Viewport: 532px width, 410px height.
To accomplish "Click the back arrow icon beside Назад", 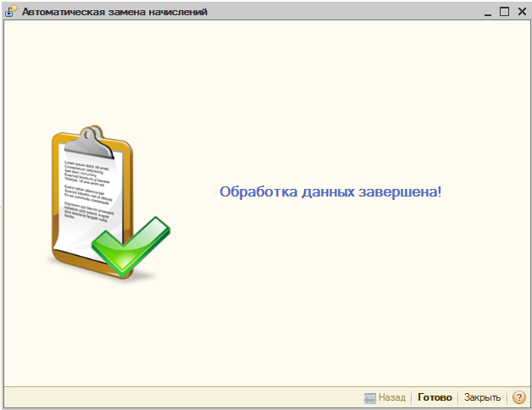I will [369, 397].
